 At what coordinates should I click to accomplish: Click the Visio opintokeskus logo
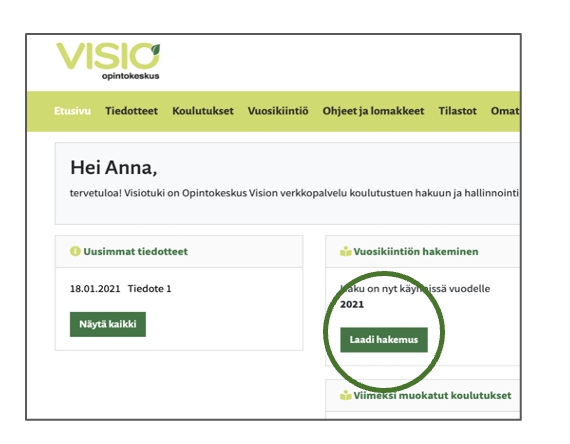[x=108, y=61]
